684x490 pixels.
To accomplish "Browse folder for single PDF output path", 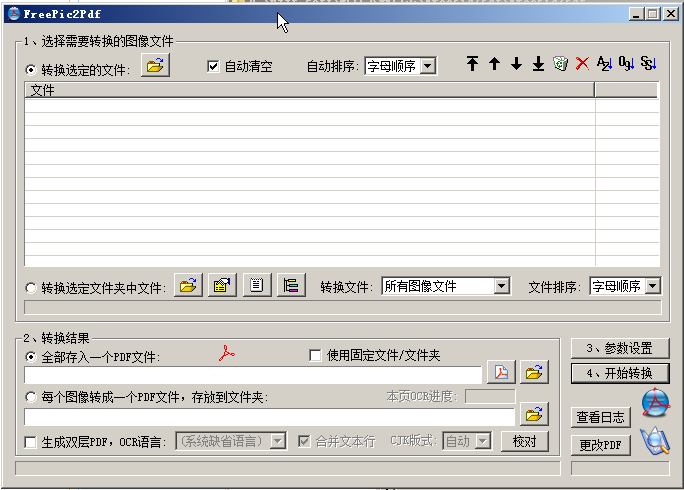I will (x=534, y=372).
